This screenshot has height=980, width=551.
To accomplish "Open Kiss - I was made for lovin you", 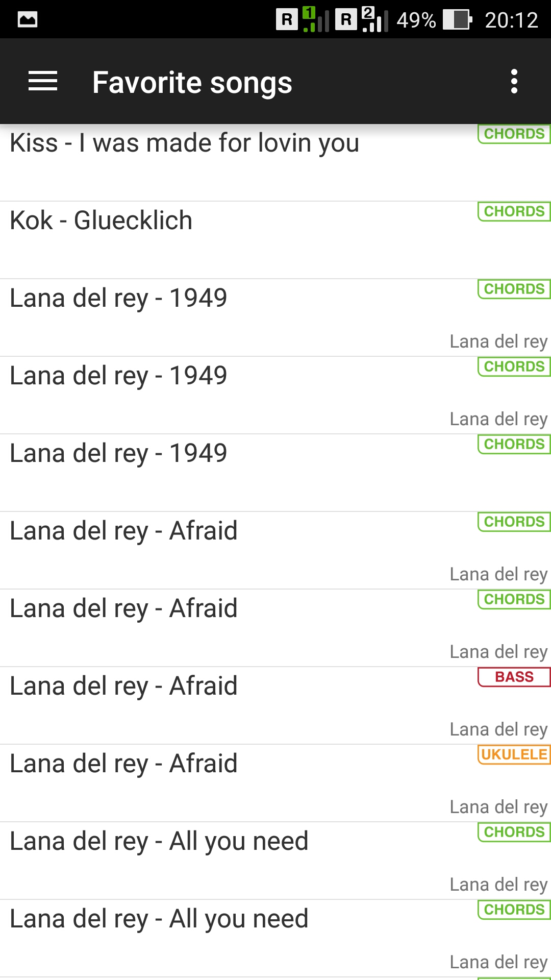I will pos(184,143).
